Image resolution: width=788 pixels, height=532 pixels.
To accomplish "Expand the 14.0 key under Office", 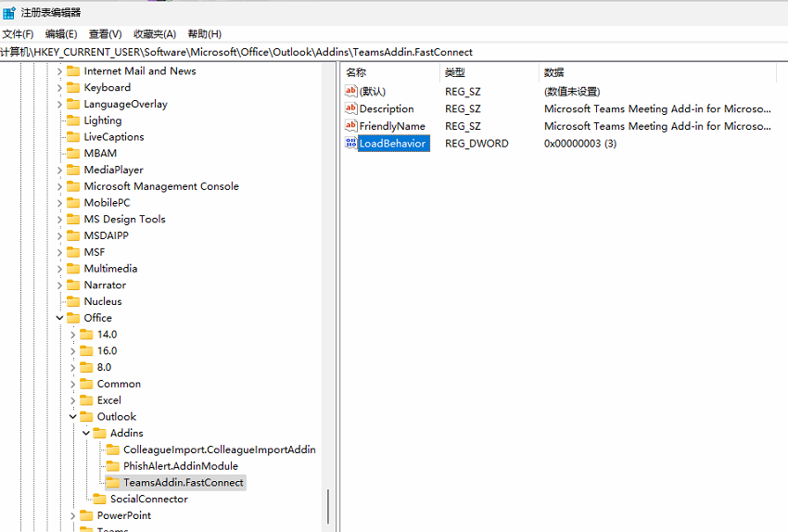I will pyautogui.click(x=73, y=335).
